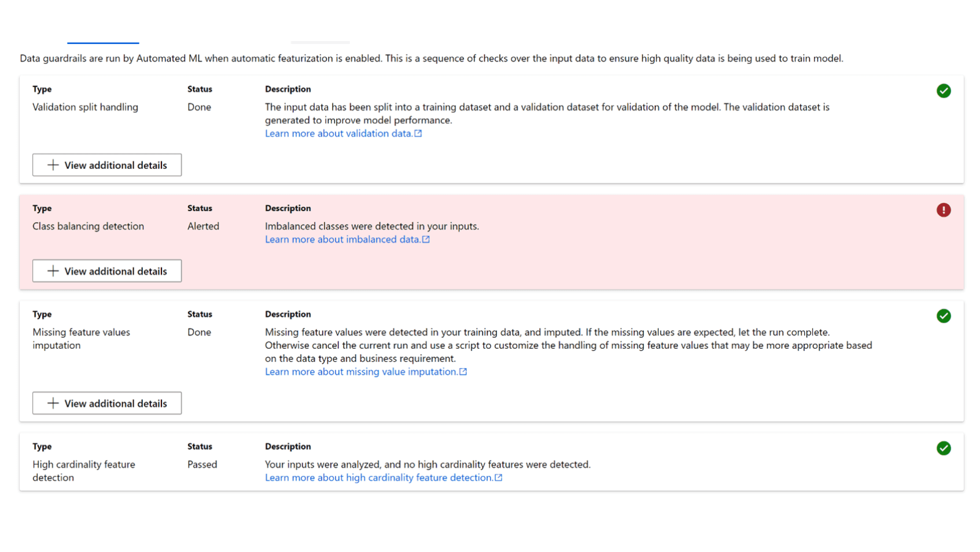Screen dimensions: 980x552
Task: Click the red alert icon for Class balancing
Action: (943, 210)
